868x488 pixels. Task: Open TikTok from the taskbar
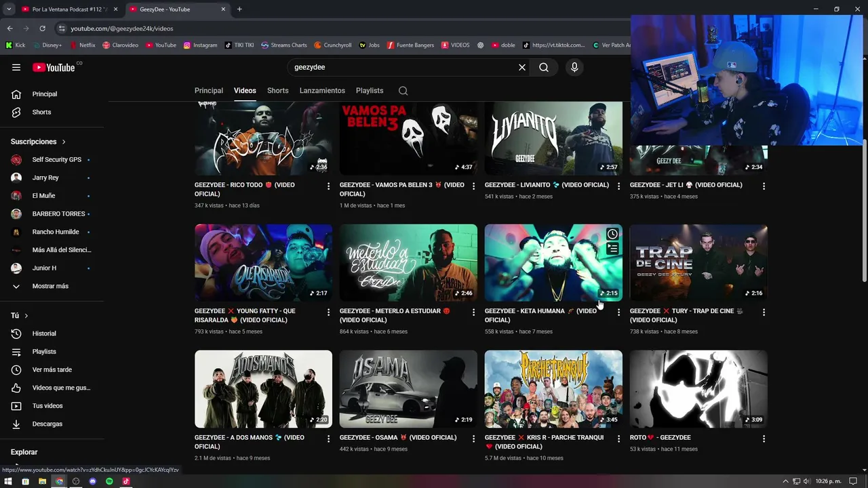126,481
